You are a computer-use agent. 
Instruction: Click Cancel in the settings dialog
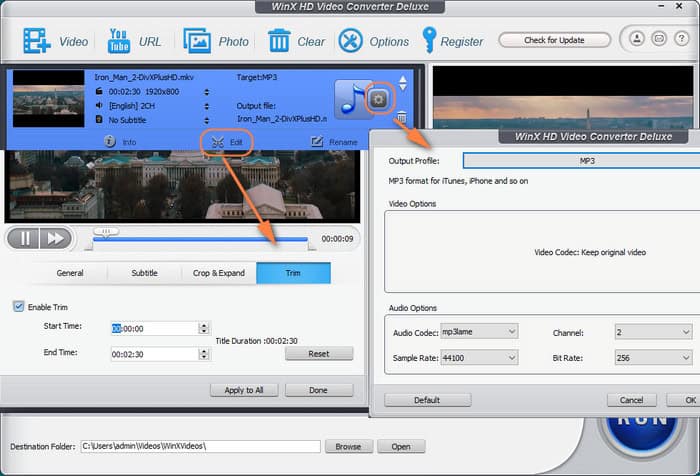(x=631, y=400)
